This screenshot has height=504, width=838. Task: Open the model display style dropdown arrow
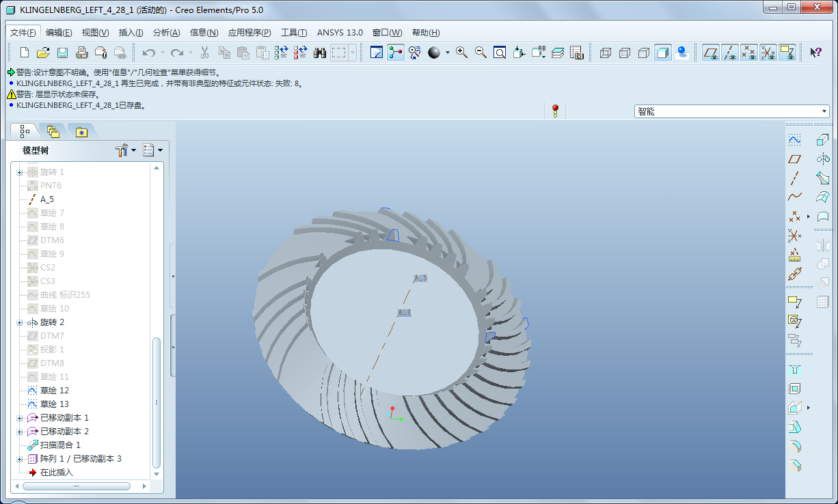(x=448, y=53)
